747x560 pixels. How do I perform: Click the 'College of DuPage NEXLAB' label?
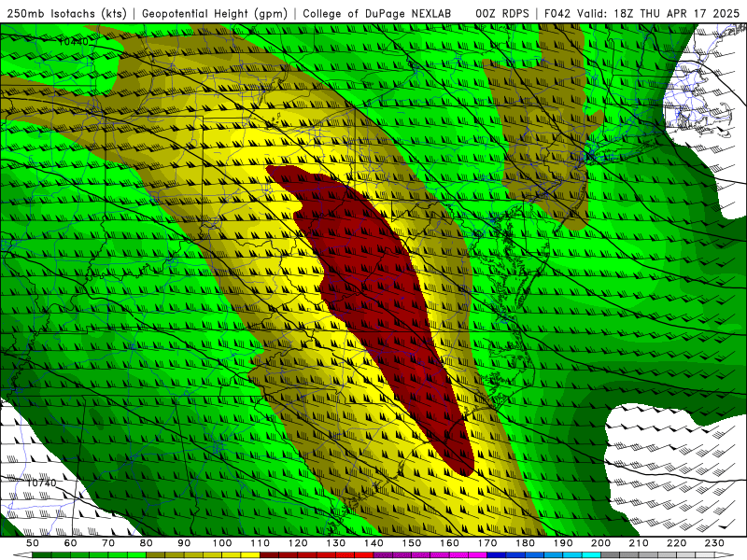[376, 14]
